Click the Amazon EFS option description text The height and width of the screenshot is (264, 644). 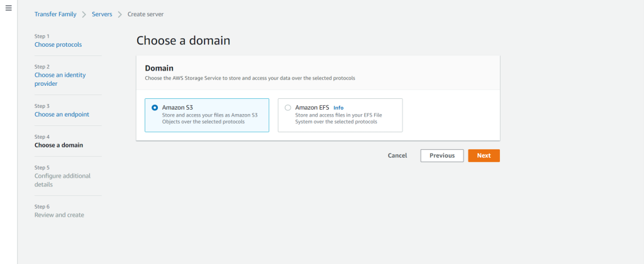(x=339, y=118)
